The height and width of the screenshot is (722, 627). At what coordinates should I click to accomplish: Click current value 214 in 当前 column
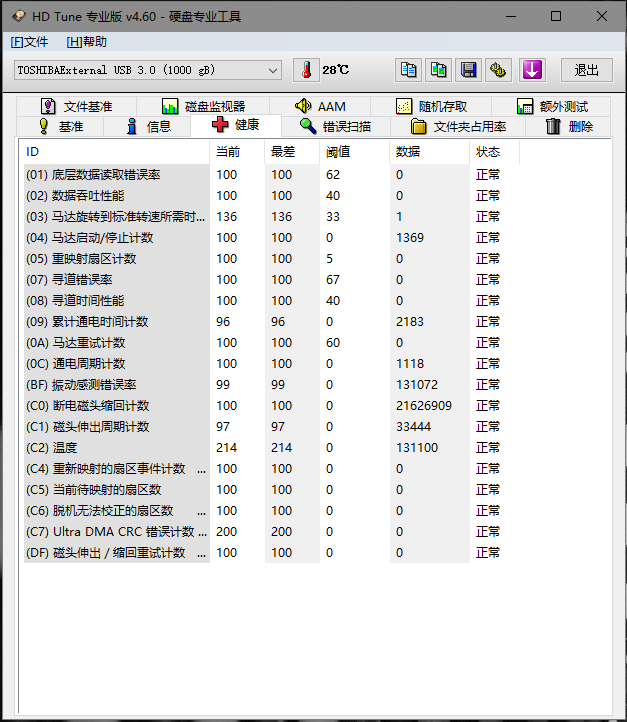pos(226,448)
